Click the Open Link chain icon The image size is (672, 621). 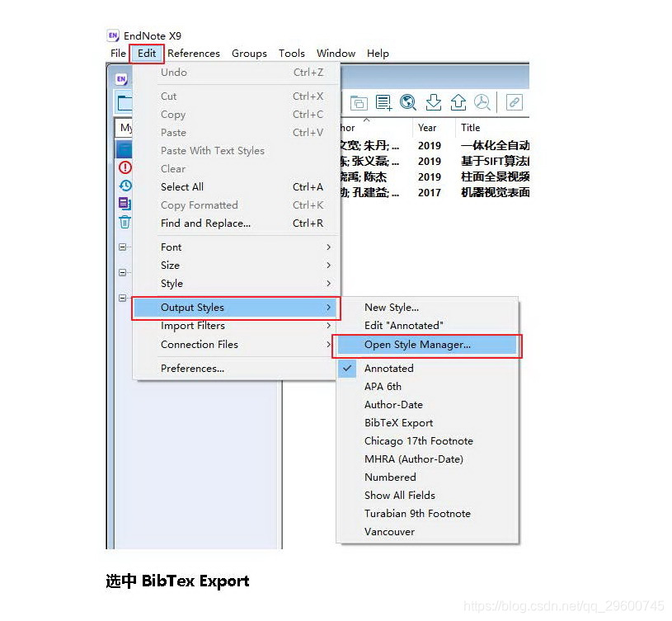[514, 102]
